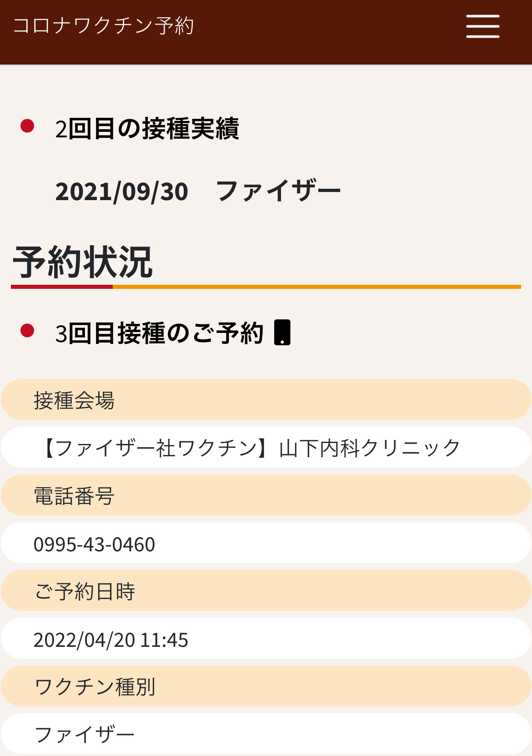
Task: Tap the 3回目接種のご予約 heading text
Action: pos(159,333)
